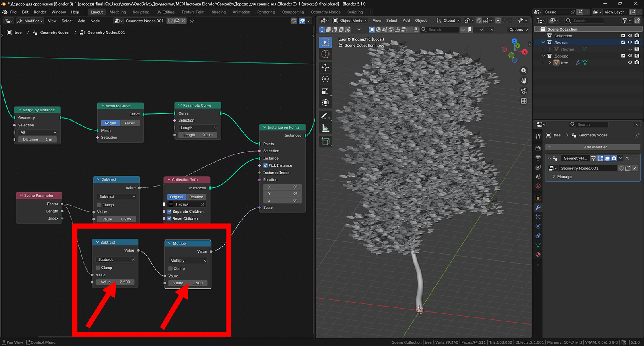Select Faces mode in Mesh to Curve
The width and height of the screenshot is (644, 346).
pos(130,123)
